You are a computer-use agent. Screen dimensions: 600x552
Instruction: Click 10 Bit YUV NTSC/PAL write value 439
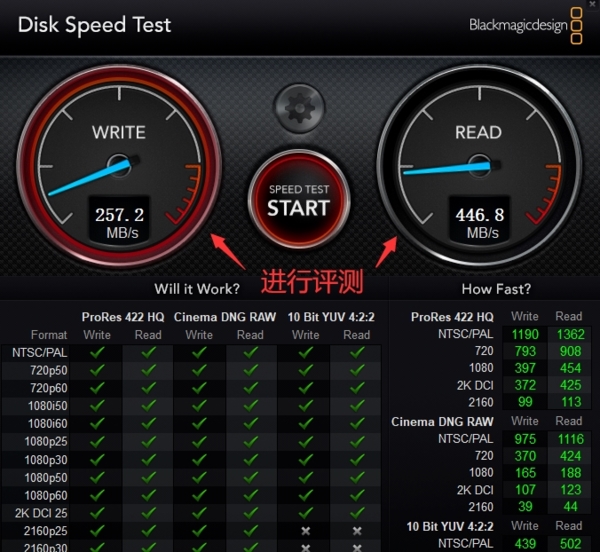[525, 544]
